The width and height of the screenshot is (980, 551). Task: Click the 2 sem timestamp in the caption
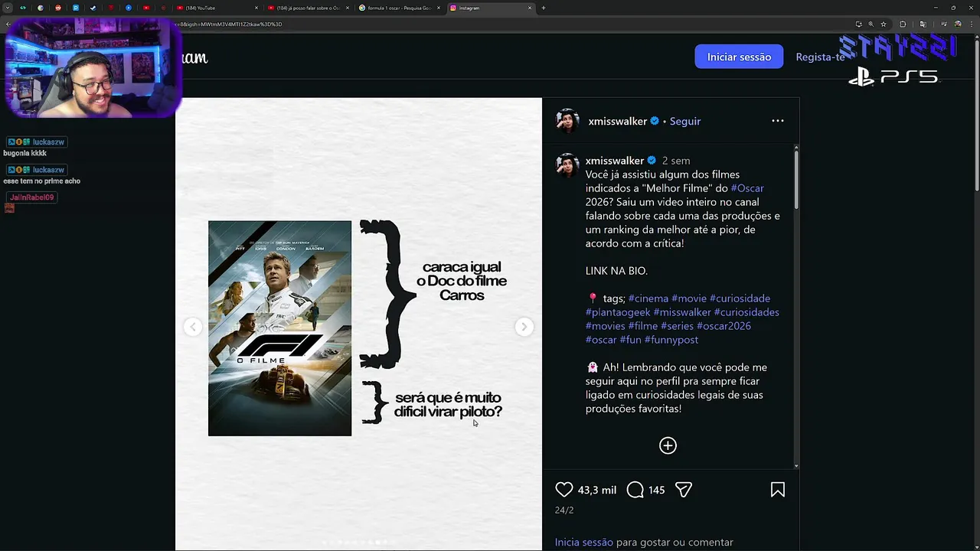675,161
